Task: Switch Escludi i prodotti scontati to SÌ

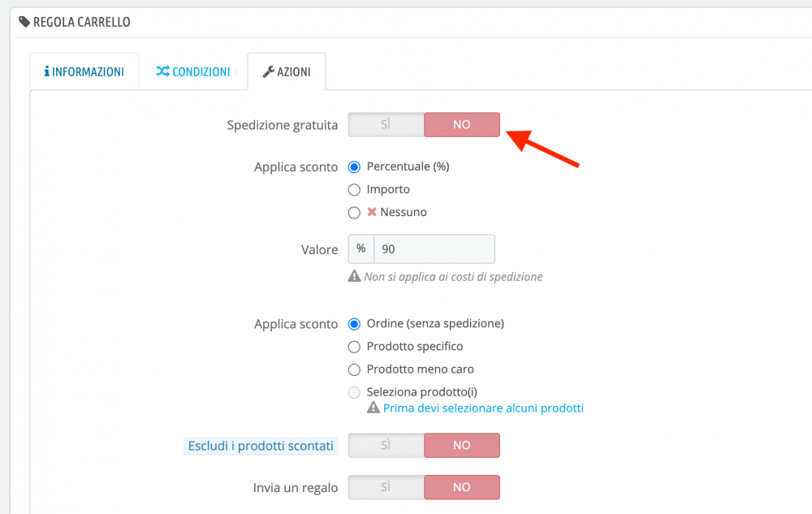Action: tap(386, 445)
